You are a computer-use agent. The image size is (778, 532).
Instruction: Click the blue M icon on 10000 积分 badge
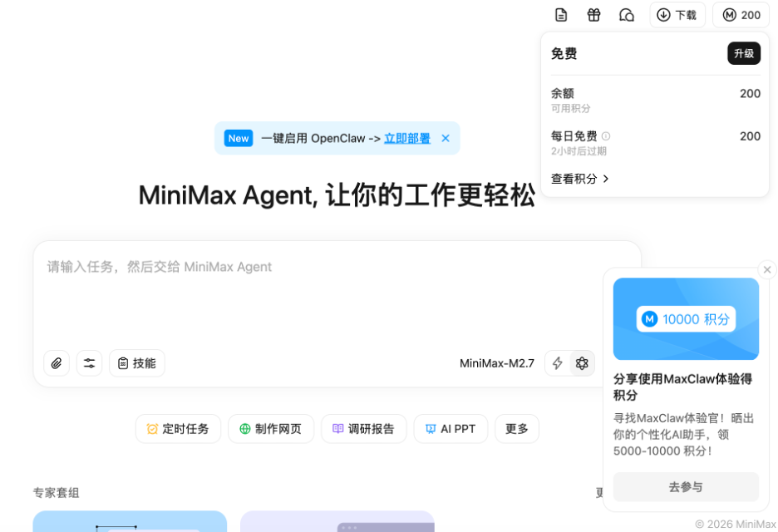coord(649,318)
